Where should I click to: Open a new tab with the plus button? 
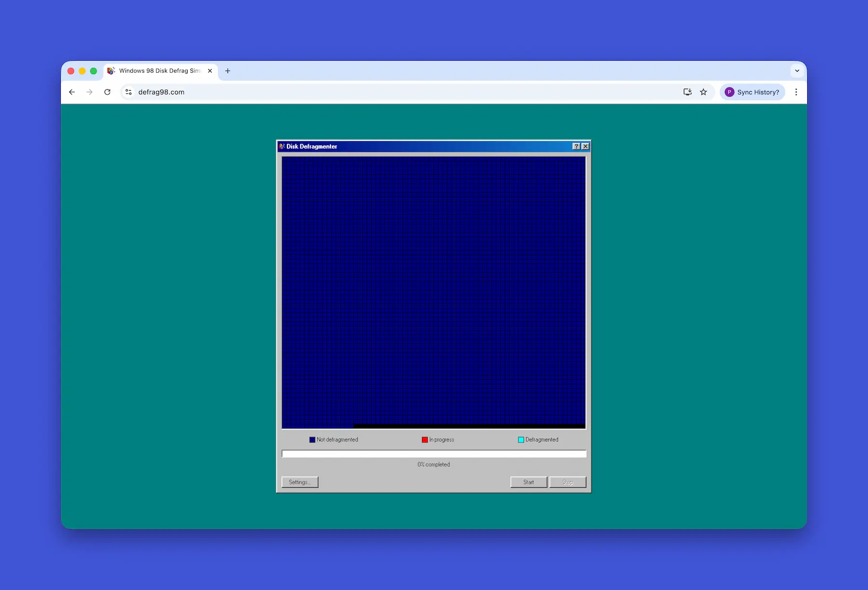point(228,70)
